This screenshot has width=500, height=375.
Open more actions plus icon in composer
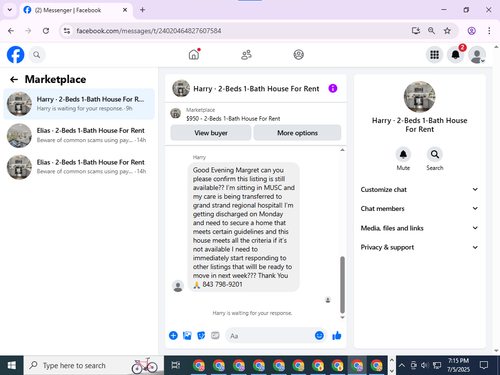click(x=173, y=335)
